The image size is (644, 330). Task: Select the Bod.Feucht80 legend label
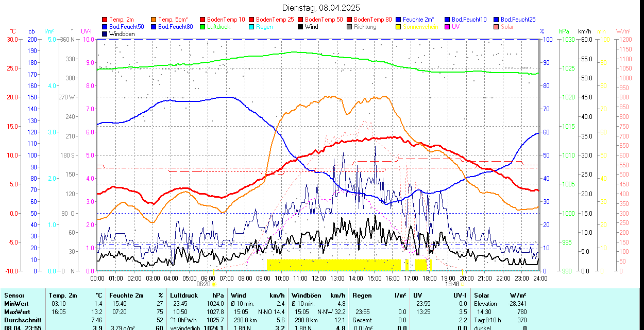[175, 27]
